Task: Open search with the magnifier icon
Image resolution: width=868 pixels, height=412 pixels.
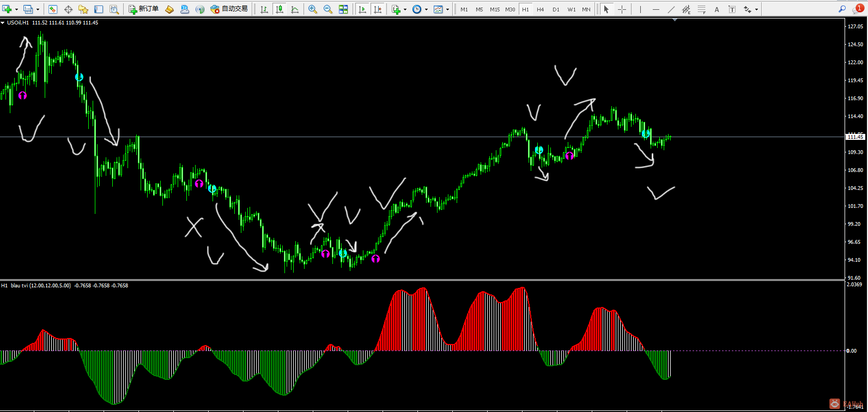Action: click(x=842, y=9)
